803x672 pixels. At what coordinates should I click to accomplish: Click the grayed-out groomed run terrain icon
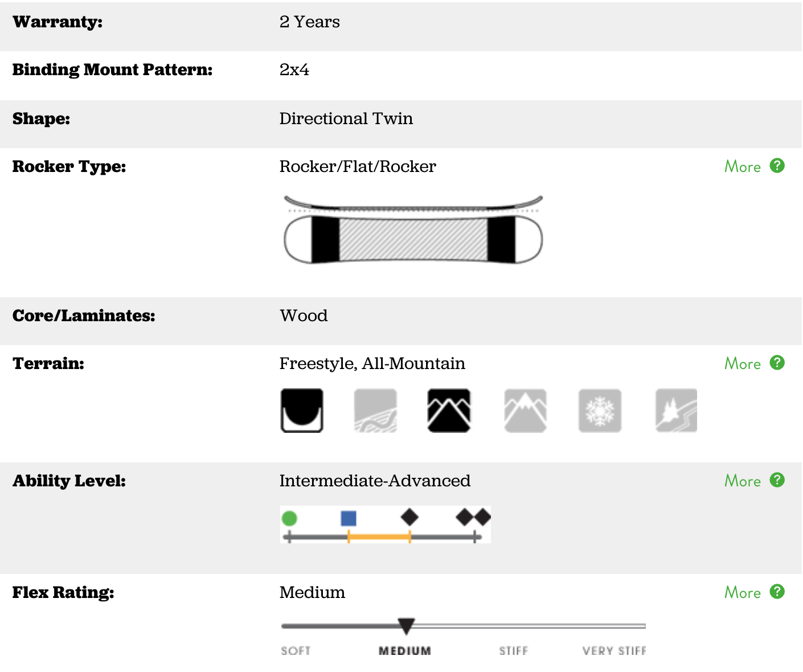pos(375,411)
